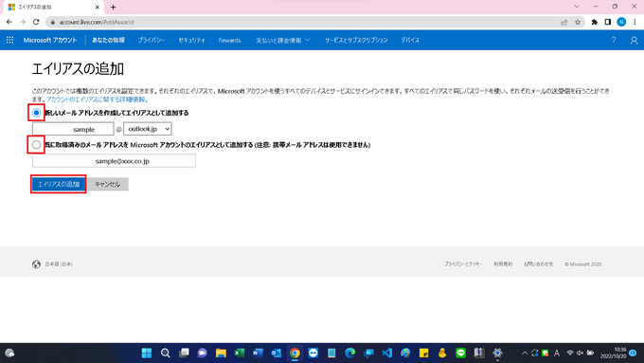Open the help question mark icon
Image resolution: width=644 pixels, height=363 pixels.
click(x=613, y=40)
